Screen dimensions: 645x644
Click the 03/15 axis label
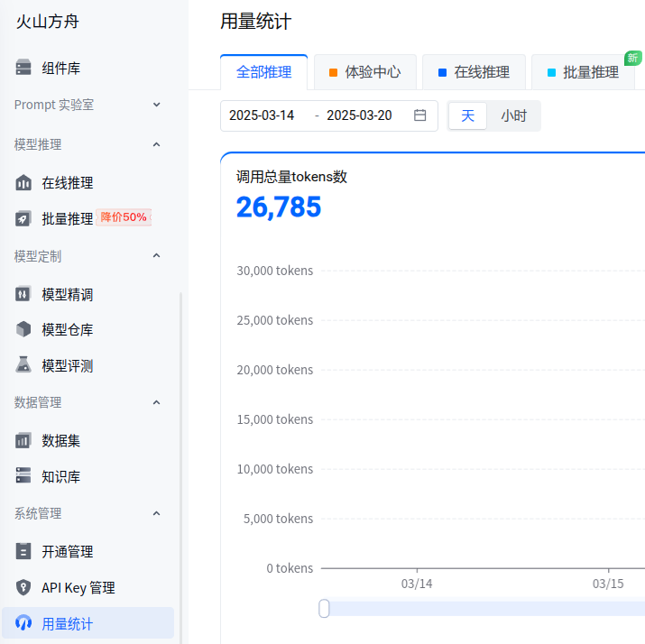click(608, 584)
